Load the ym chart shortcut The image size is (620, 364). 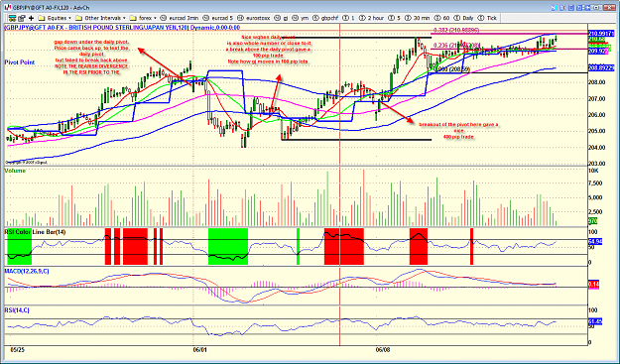301,18
